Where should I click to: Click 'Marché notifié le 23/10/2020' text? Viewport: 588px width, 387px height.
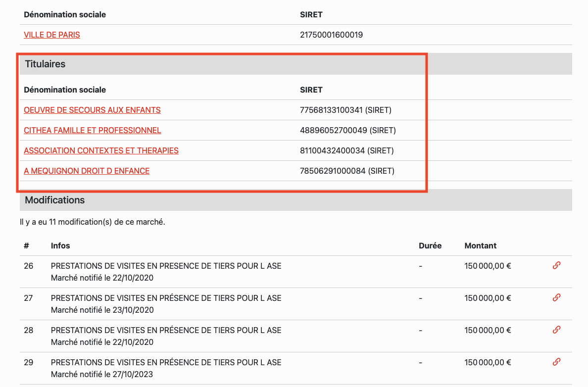[102, 310]
